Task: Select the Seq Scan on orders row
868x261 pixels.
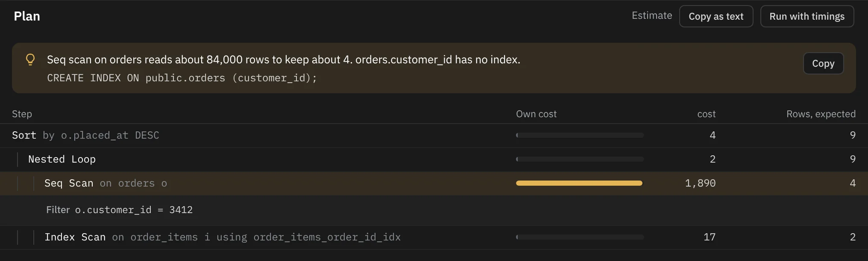Action: click(x=434, y=183)
